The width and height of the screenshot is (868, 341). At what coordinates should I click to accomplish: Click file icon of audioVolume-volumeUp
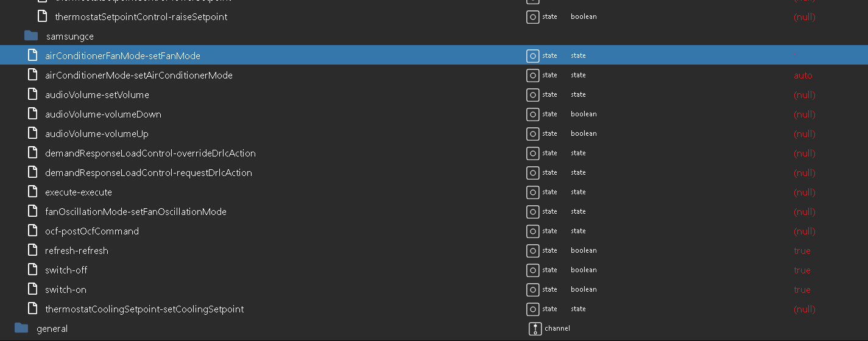(33, 133)
